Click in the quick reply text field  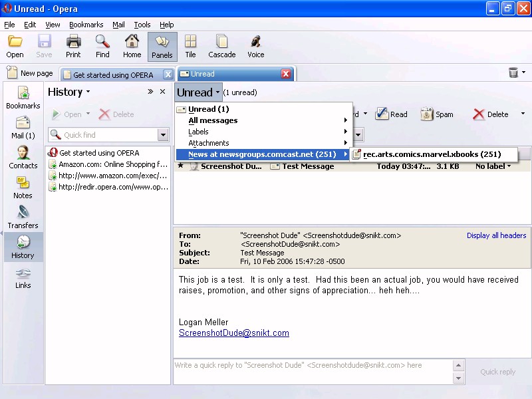313,371
